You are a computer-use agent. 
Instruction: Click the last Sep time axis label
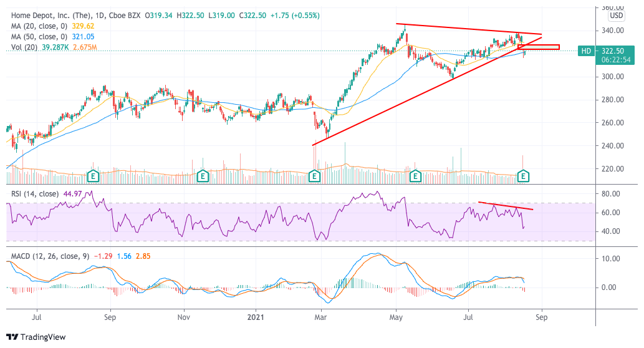541,317
